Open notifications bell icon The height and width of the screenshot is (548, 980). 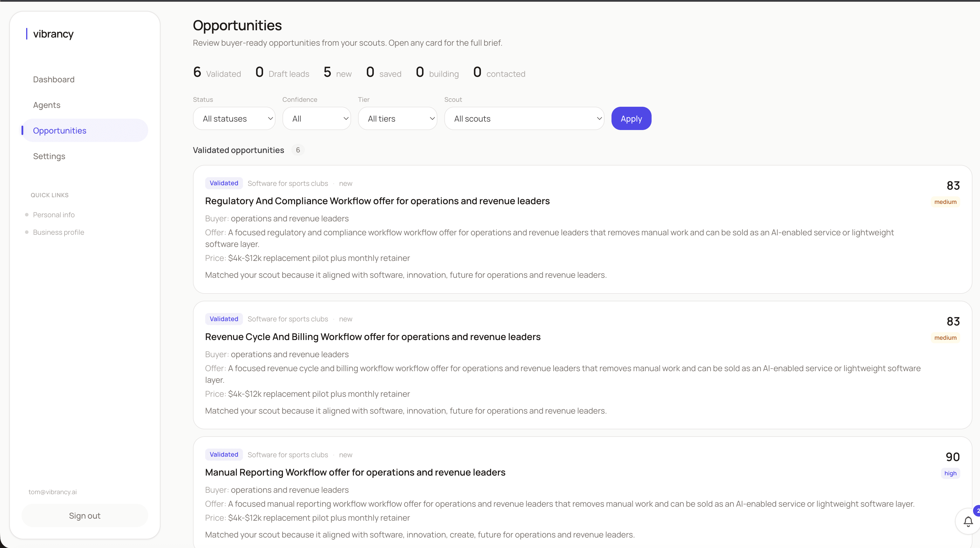coord(968,521)
